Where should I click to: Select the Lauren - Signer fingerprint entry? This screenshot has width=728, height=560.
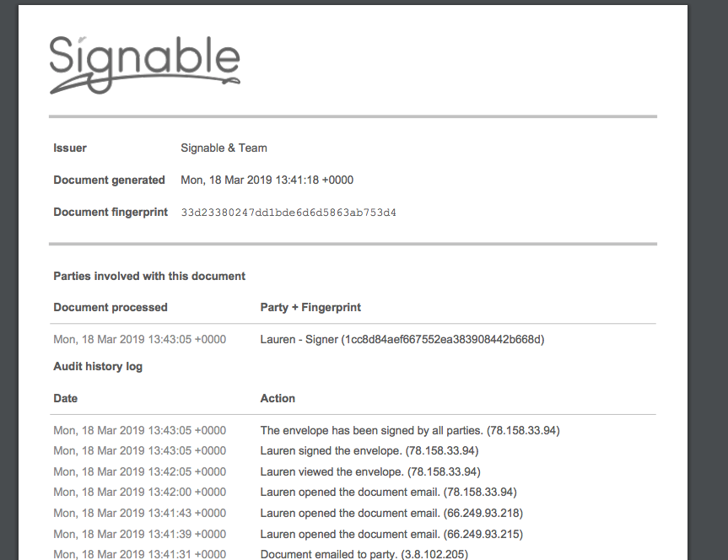[x=402, y=339]
